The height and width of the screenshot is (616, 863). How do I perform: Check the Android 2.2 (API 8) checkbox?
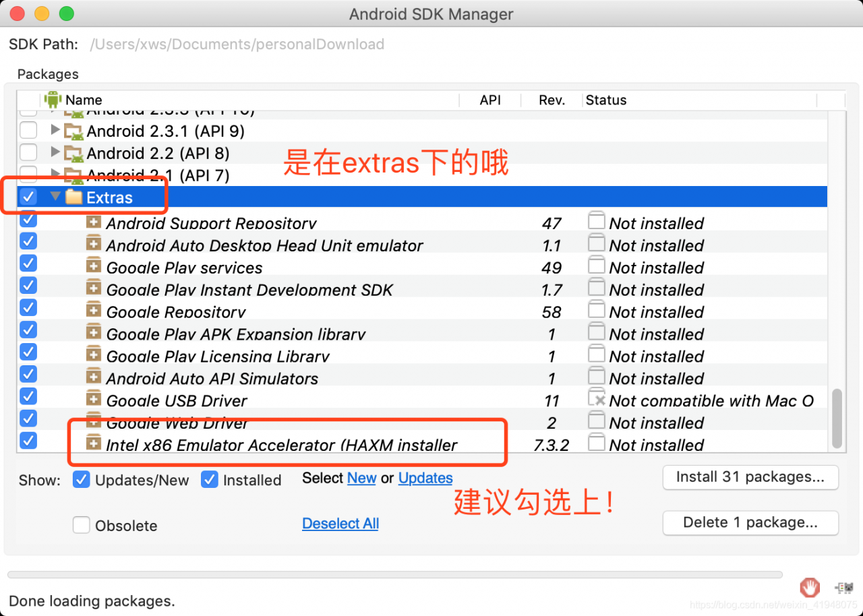(x=28, y=152)
